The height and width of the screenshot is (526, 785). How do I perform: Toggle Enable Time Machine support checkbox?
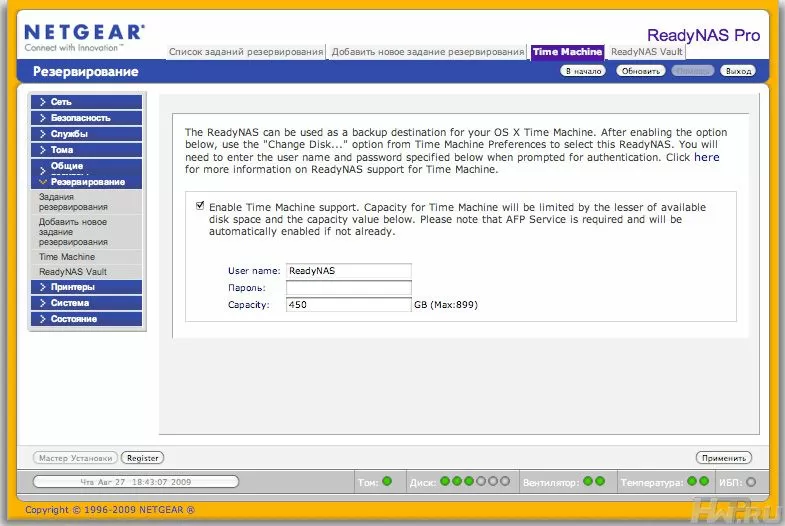coord(200,205)
